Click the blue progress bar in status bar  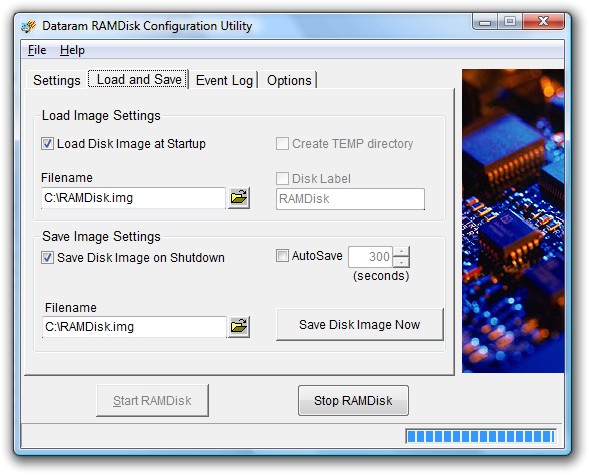480,436
